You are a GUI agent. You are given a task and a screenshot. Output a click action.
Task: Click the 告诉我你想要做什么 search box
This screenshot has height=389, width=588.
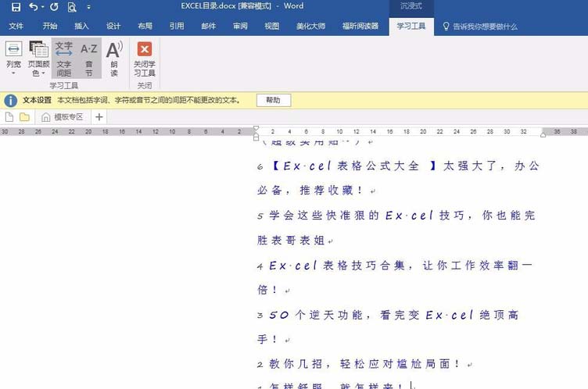coord(480,27)
